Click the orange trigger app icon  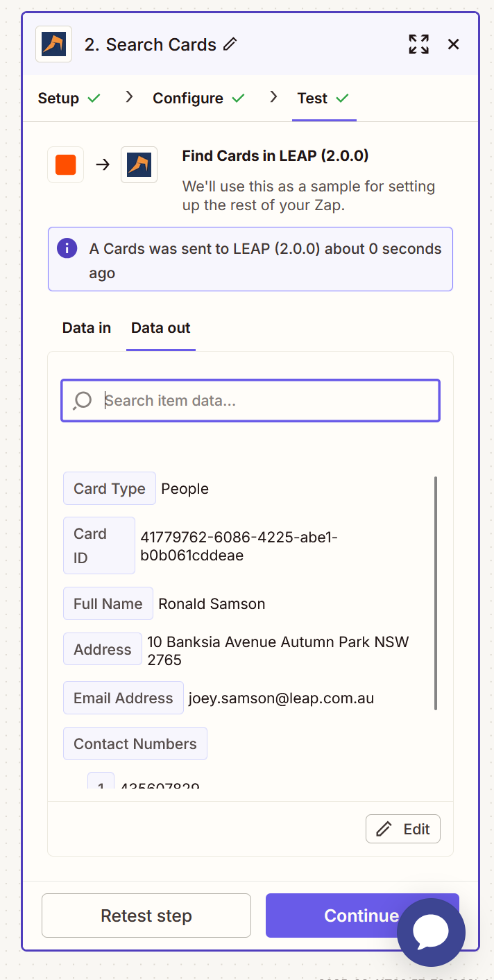click(66, 164)
